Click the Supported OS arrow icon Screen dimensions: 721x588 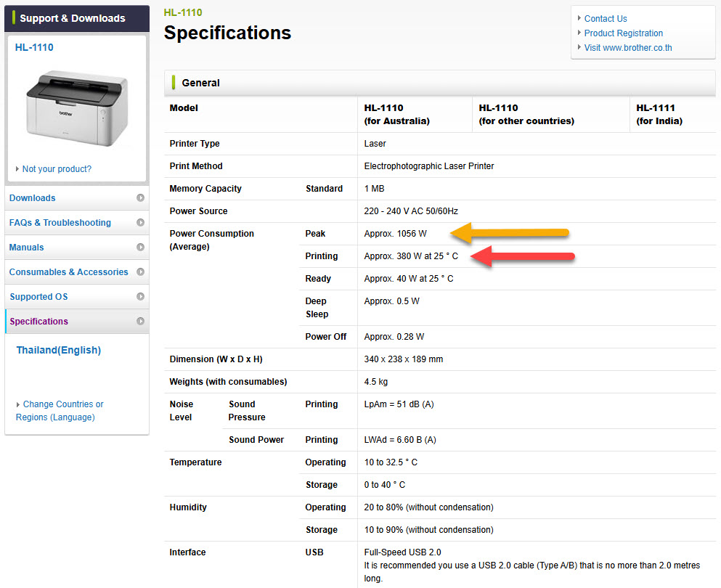140,296
